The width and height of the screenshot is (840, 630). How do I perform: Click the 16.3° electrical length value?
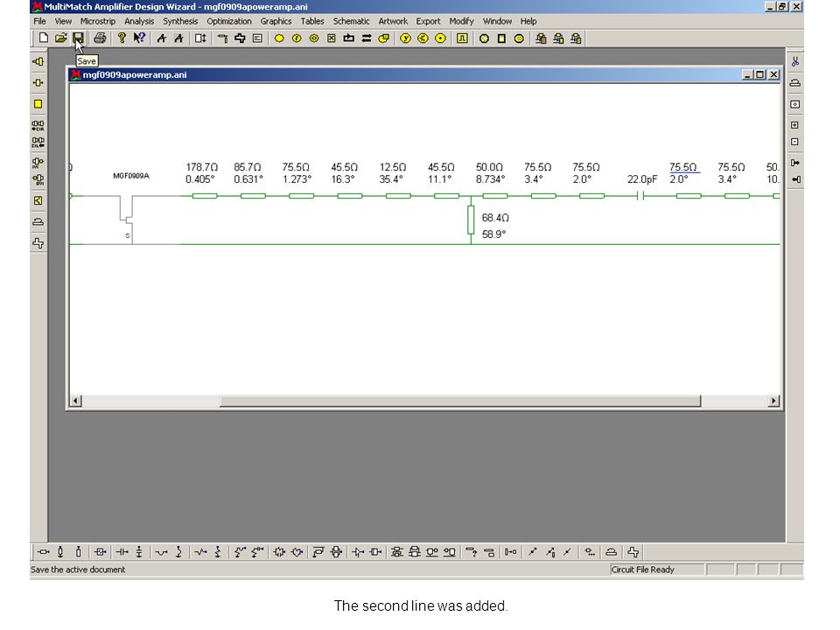(x=343, y=178)
